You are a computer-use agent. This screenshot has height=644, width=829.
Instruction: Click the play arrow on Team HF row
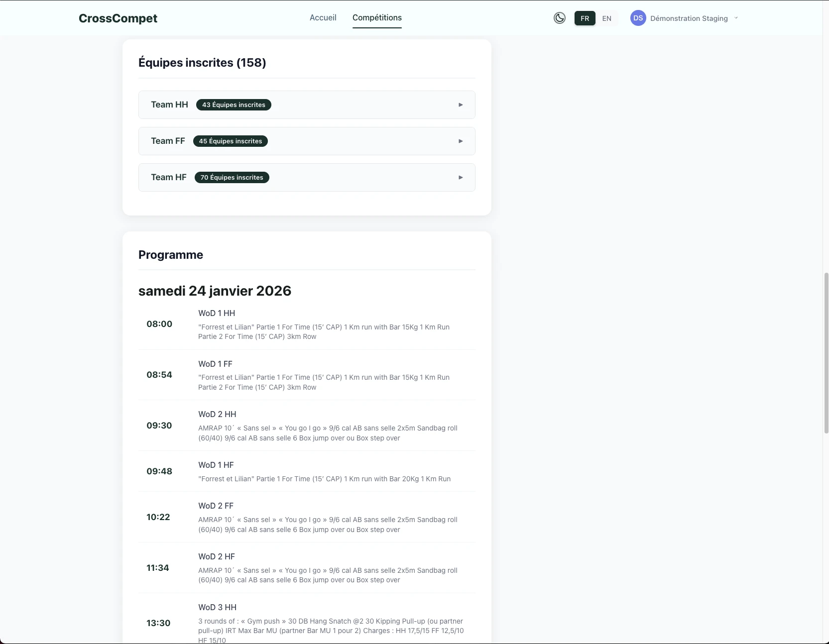460,177
